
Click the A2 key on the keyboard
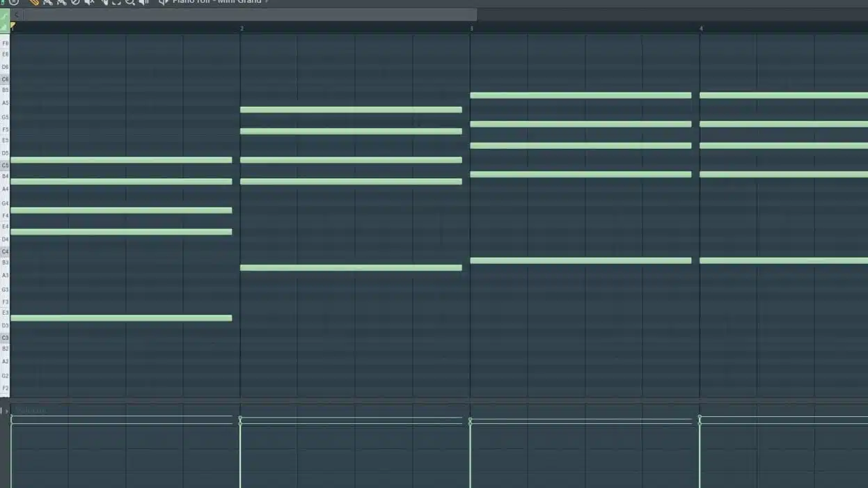point(5,361)
